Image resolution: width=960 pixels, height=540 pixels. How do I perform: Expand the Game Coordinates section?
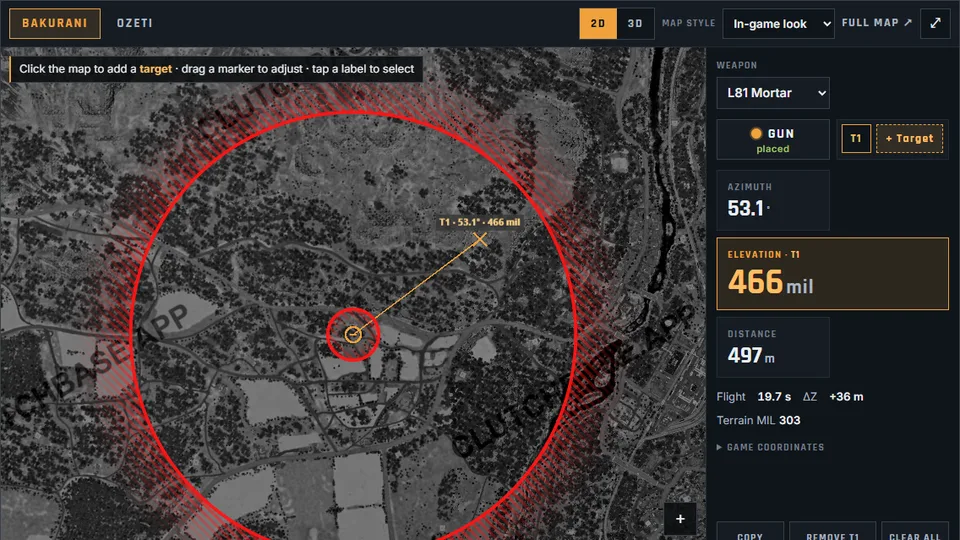coord(770,447)
